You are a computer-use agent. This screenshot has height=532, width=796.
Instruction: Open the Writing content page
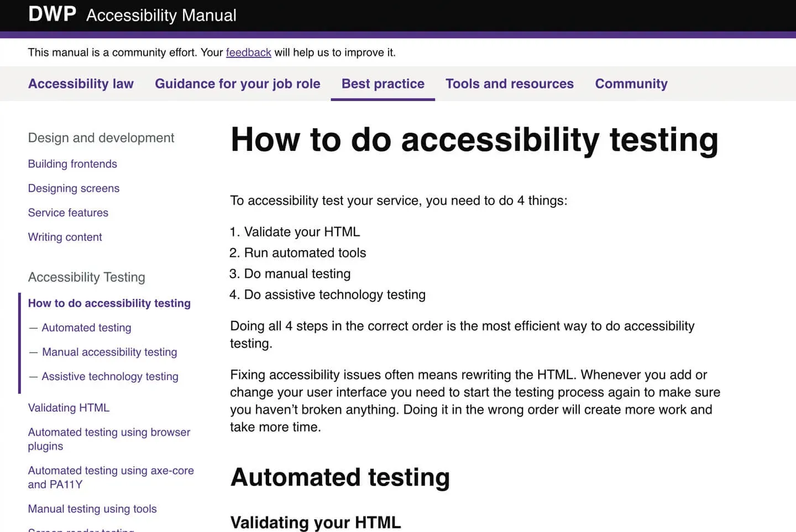pyautogui.click(x=65, y=236)
